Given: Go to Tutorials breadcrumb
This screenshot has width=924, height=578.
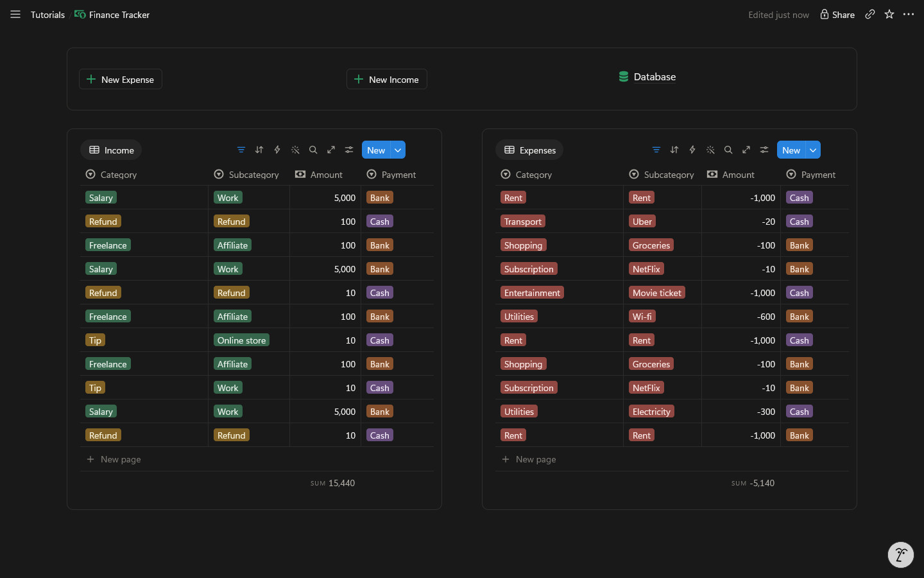Looking at the screenshot, I should 47,15.
